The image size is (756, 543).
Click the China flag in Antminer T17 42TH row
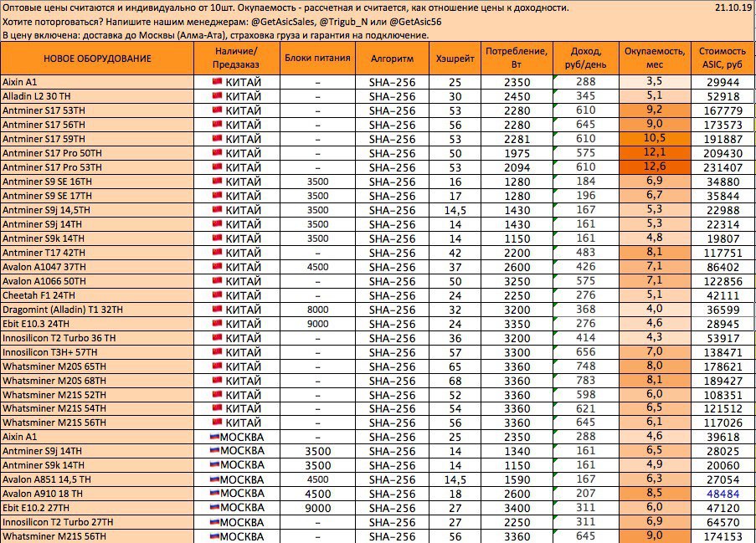(217, 252)
